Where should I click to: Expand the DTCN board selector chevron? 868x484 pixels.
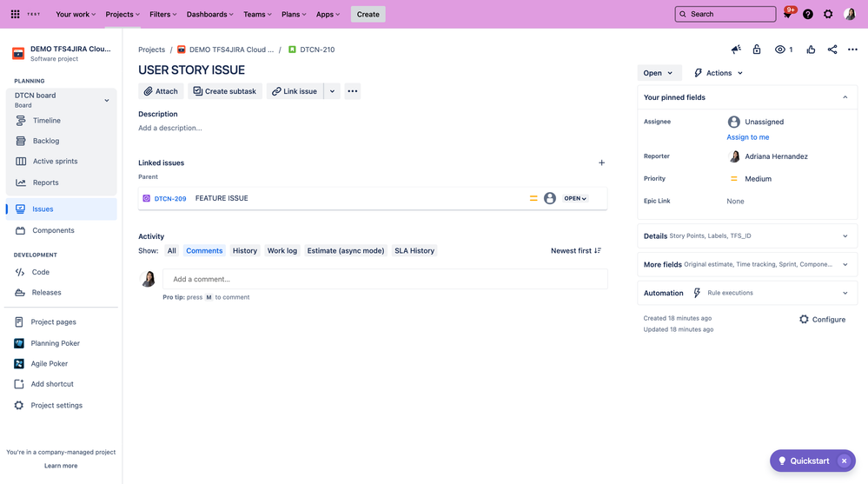point(107,100)
